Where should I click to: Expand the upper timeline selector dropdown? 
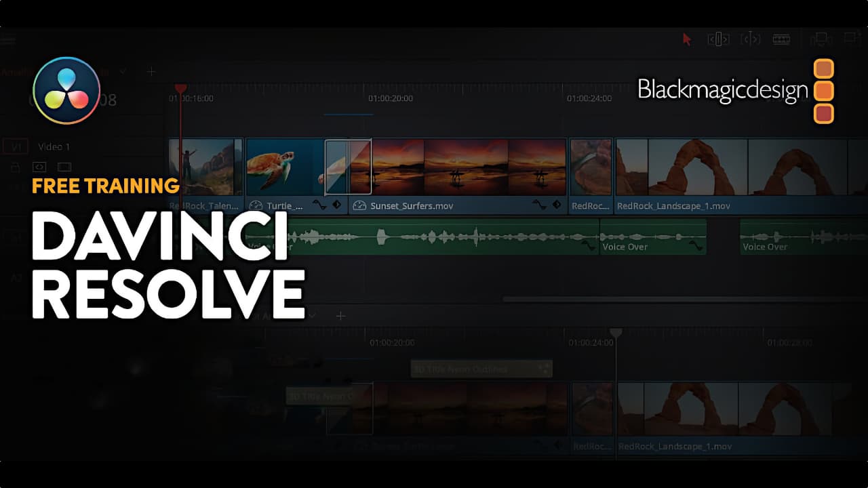click(124, 71)
